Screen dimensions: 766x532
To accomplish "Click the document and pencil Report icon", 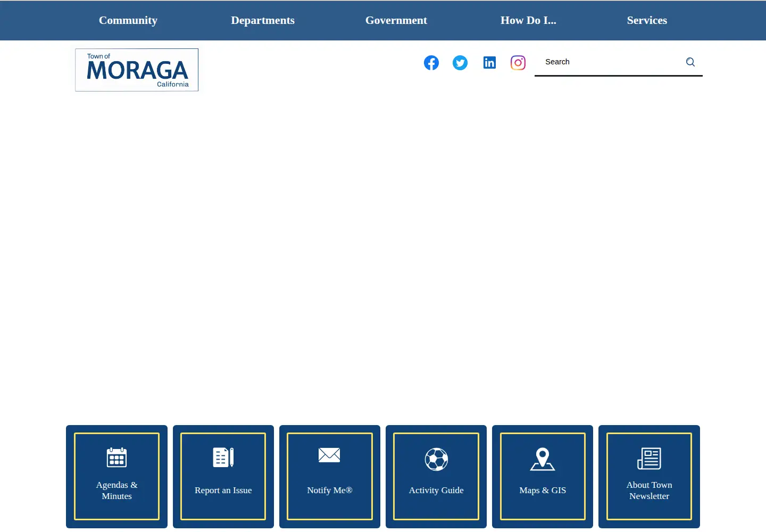I will [x=223, y=458].
